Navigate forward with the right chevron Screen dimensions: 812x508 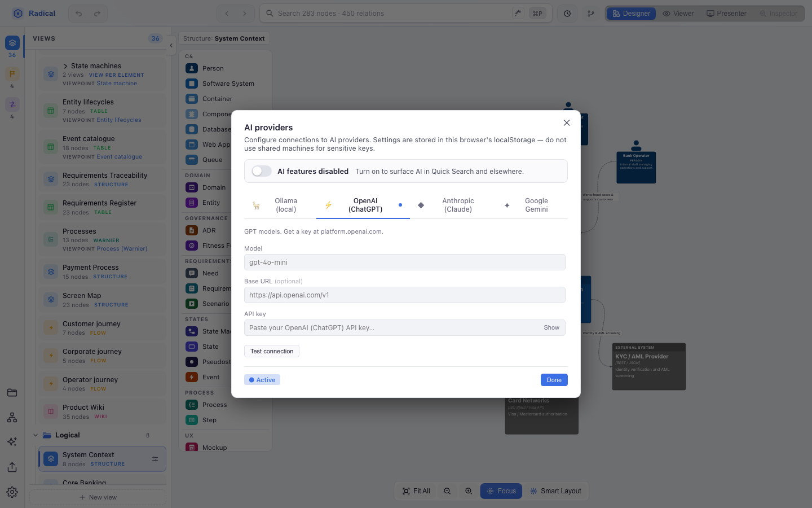click(245, 14)
